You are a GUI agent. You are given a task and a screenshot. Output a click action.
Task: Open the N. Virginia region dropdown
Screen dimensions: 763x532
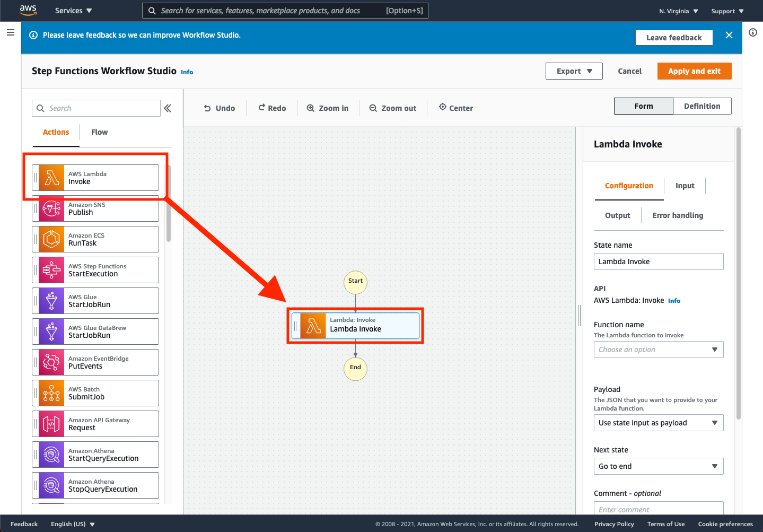click(x=679, y=11)
